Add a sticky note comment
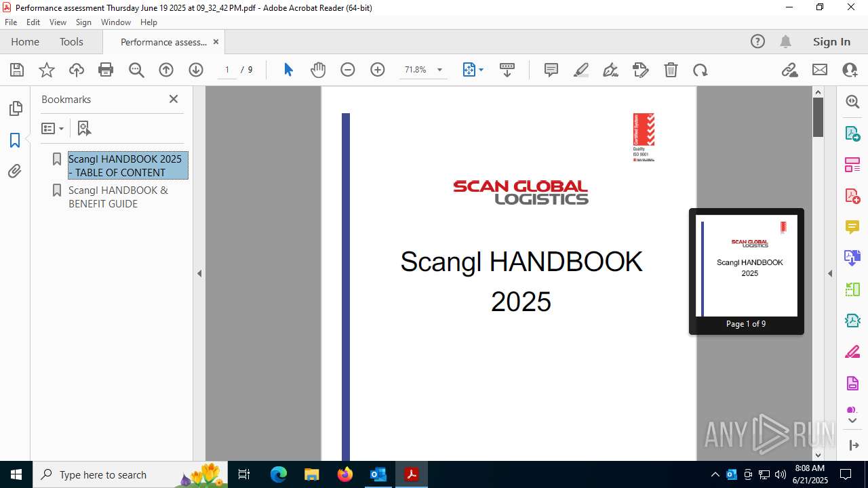The height and width of the screenshot is (488, 868). point(551,70)
